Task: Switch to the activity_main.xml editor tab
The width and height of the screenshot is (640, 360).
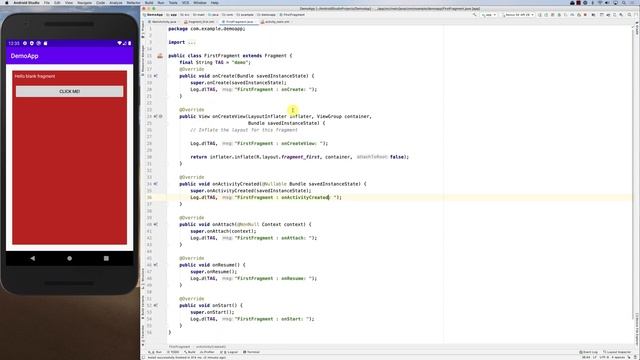Action: click(276, 22)
